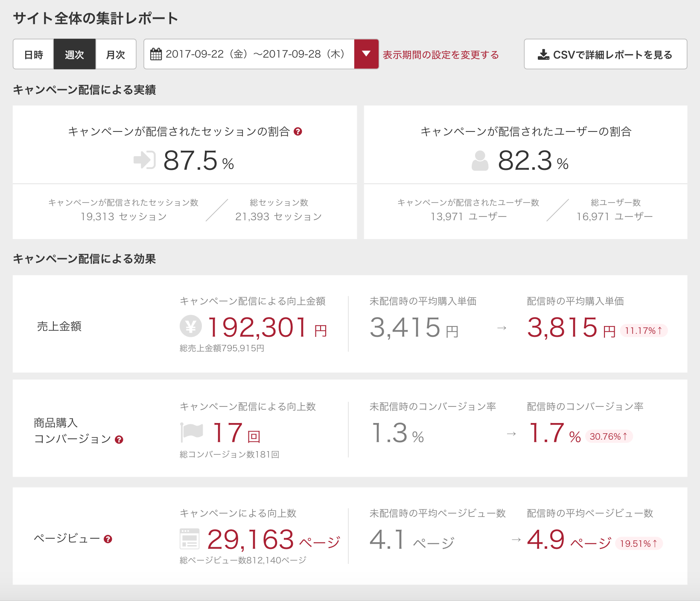Click the 82.3 % user ratio value
This screenshot has width=700, height=601.
(533, 160)
